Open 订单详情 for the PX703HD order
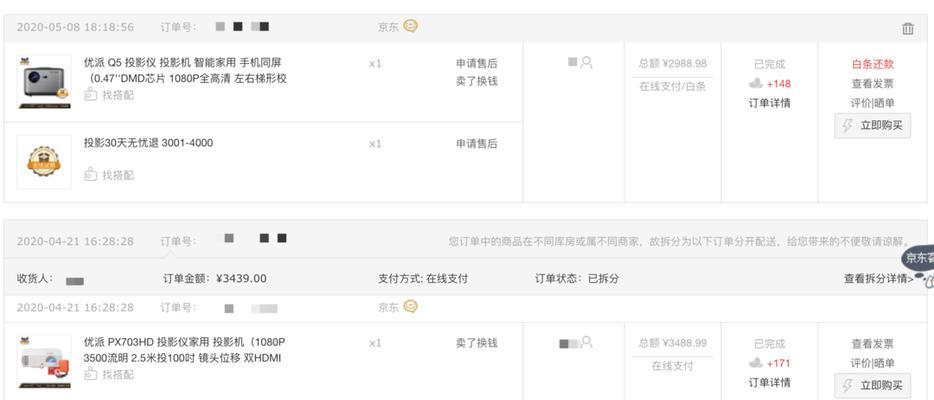934x400 pixels. [769, 382]
